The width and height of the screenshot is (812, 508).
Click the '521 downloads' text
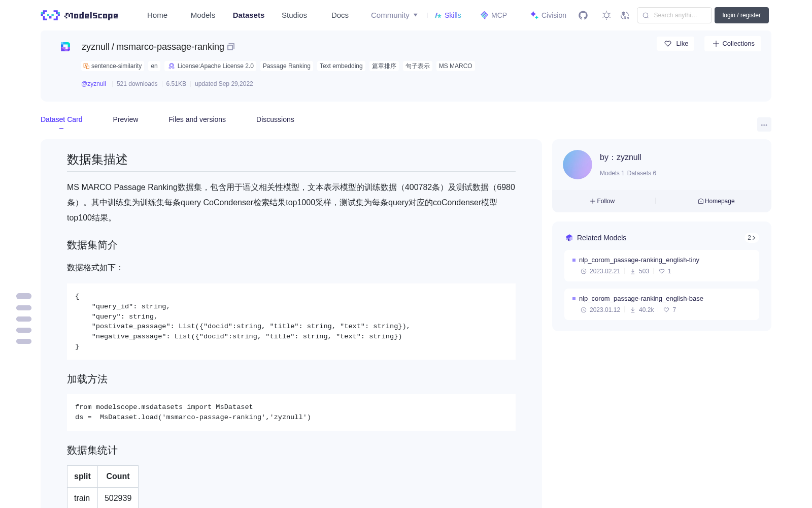point(137,84)
